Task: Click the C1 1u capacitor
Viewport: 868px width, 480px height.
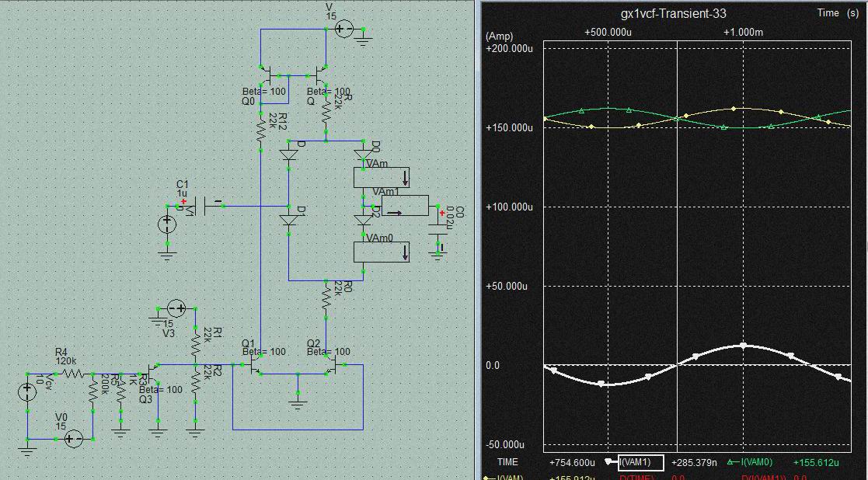Action: coord(204,205)
